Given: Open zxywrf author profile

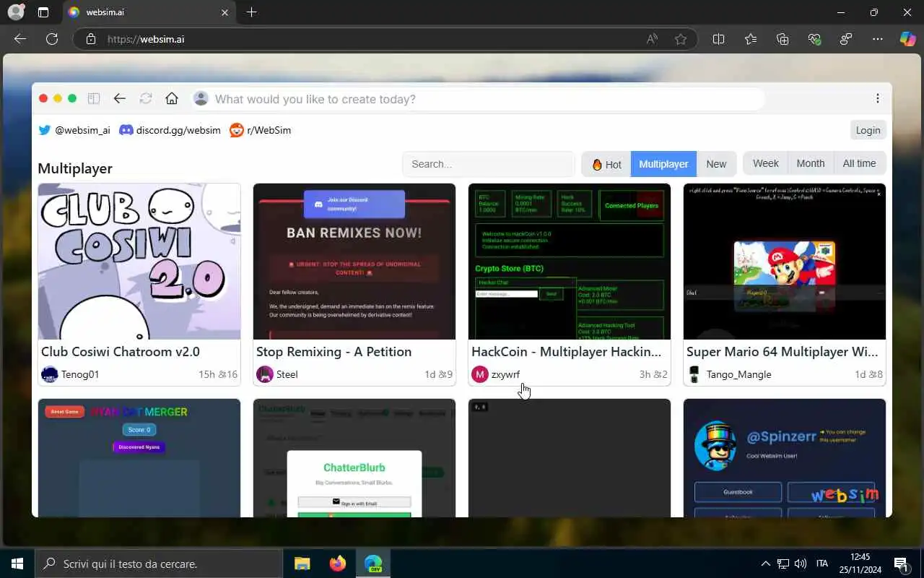Looking at the screenshot, I should point(505,374).
